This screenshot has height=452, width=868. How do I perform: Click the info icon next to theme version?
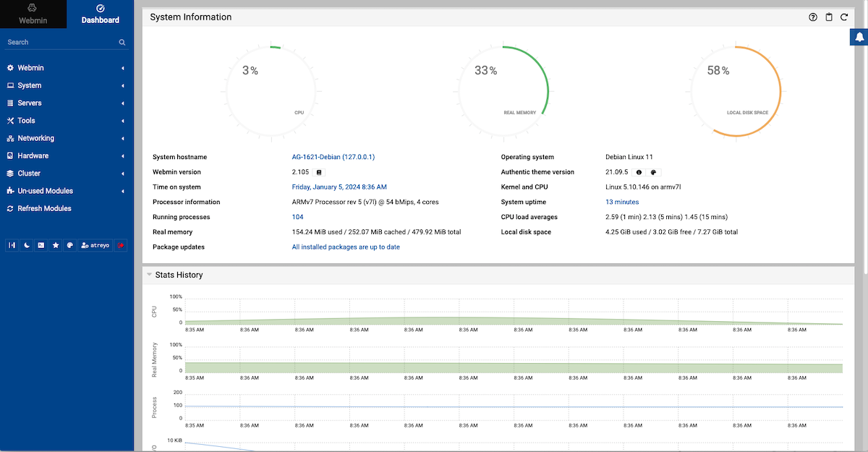click(x=639, y=172)
